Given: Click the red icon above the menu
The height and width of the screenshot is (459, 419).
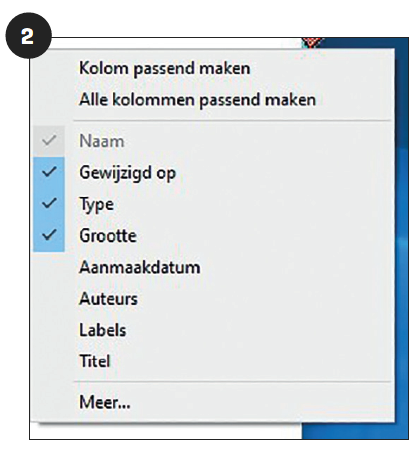Looking at the screenshot, I should point(312,43).
